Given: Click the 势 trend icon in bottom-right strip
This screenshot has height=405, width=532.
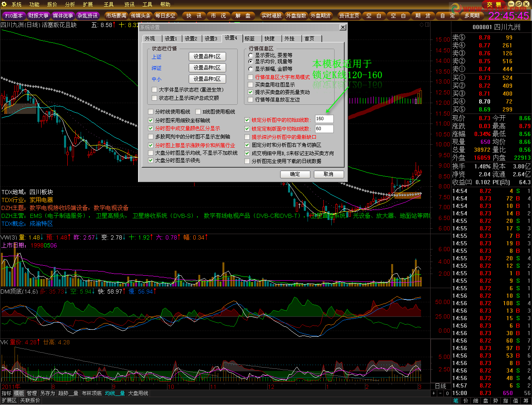Looking at the screenshot, I should [x=495, y=401].
